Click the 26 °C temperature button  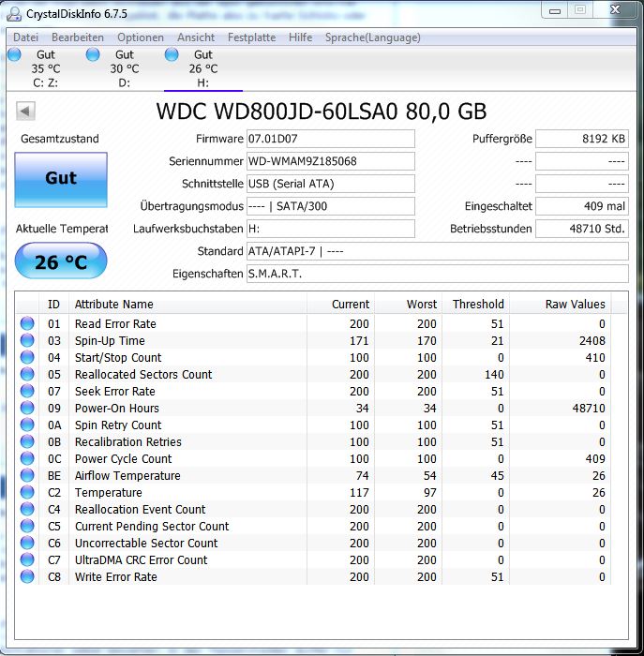pyautogui.click(x=61, y=261)
